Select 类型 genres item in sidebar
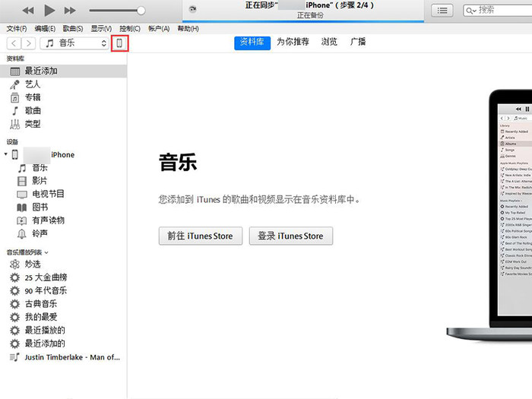The height and width of the screenshot is (399, 532). pyautogui.click(x=63, y=124)
